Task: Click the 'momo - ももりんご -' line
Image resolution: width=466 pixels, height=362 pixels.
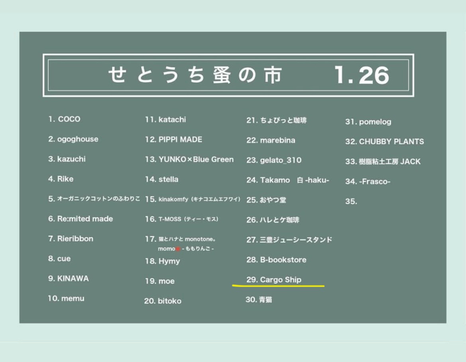Action: click(x=186, y=249)
